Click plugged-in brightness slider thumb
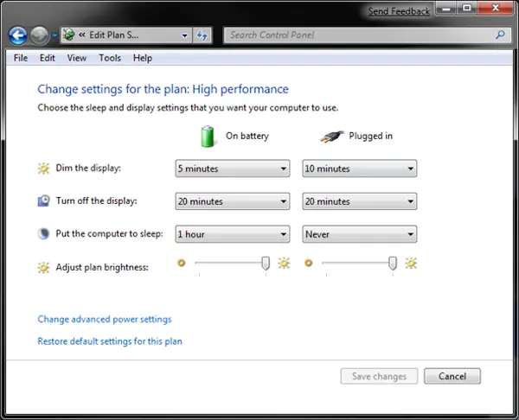 pos(393,264)
